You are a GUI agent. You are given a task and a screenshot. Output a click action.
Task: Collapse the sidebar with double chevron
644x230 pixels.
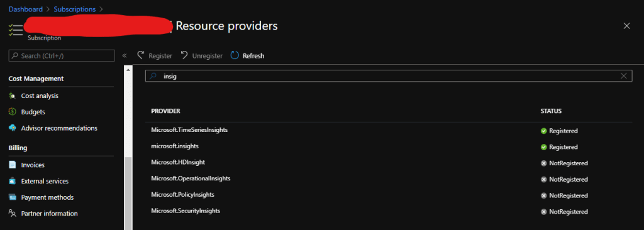[x=125, y=55]
